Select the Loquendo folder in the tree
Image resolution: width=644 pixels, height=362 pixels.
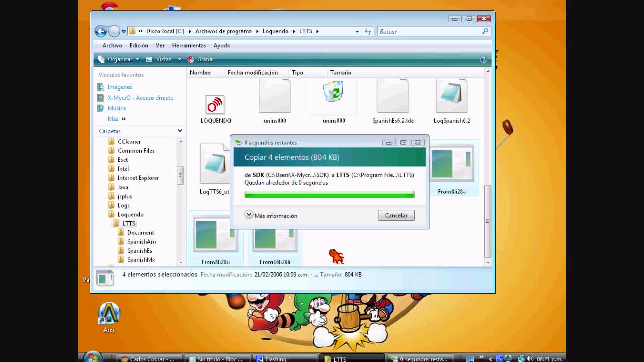(130, 214)
